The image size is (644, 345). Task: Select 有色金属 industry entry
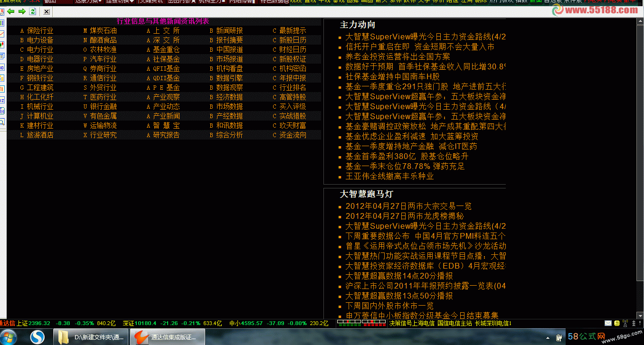[103, 116]
